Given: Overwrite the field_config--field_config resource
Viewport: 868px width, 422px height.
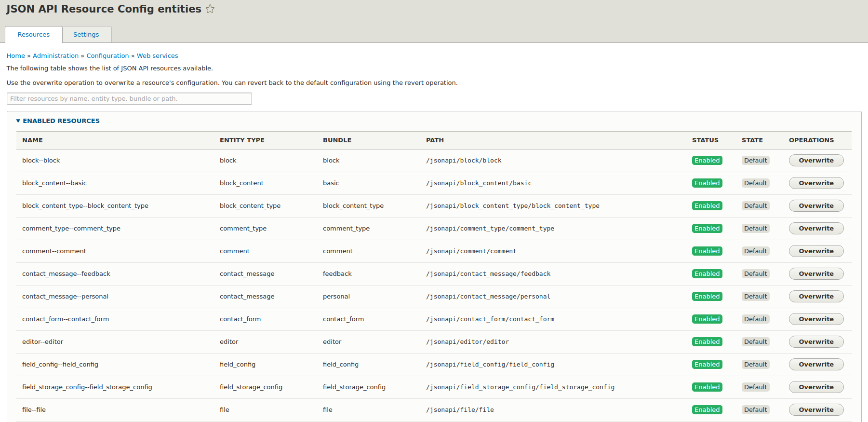Looking at the screenshot, I should (x=815, y=365).
